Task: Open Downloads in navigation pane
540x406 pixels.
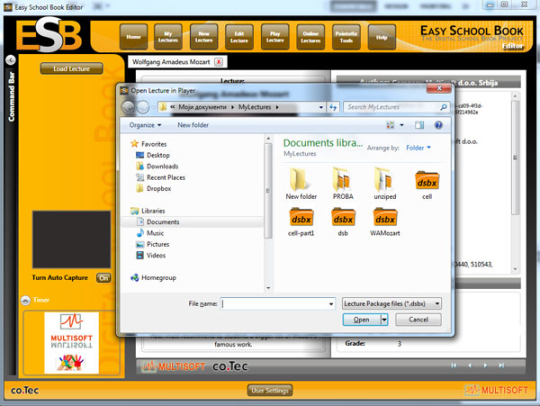Action: pos(157,166)
